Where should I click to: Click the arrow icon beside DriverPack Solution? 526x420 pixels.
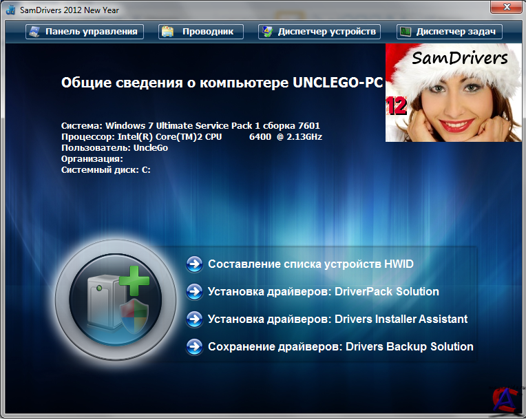tap(195, 292)
